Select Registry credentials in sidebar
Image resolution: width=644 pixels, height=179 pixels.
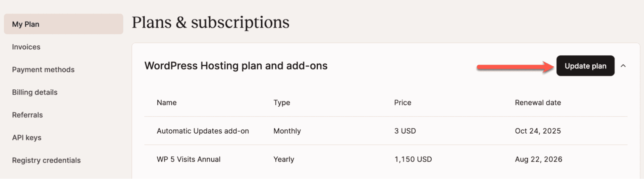click(x=46, y=160)
